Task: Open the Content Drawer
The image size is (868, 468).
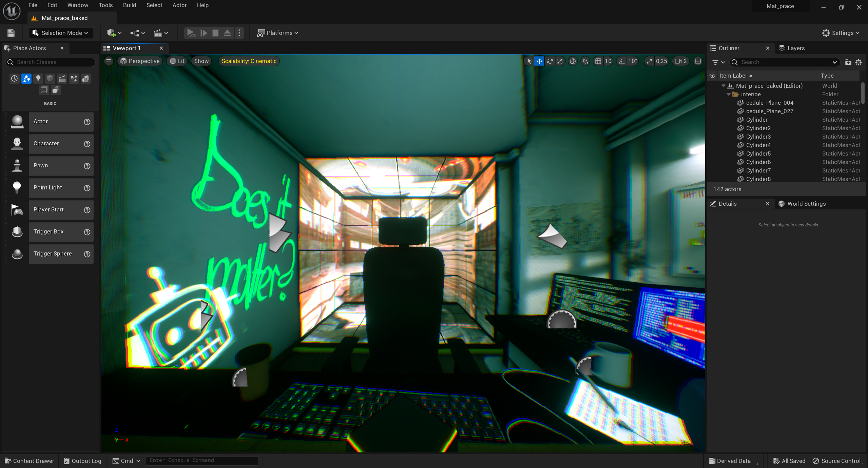Action: [x=29, y=461]
